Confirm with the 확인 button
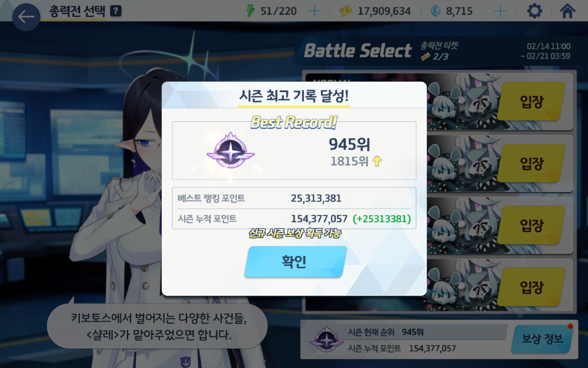Image resolution: width=588 pixels, height=368 pixels. (x=296, y=262)
